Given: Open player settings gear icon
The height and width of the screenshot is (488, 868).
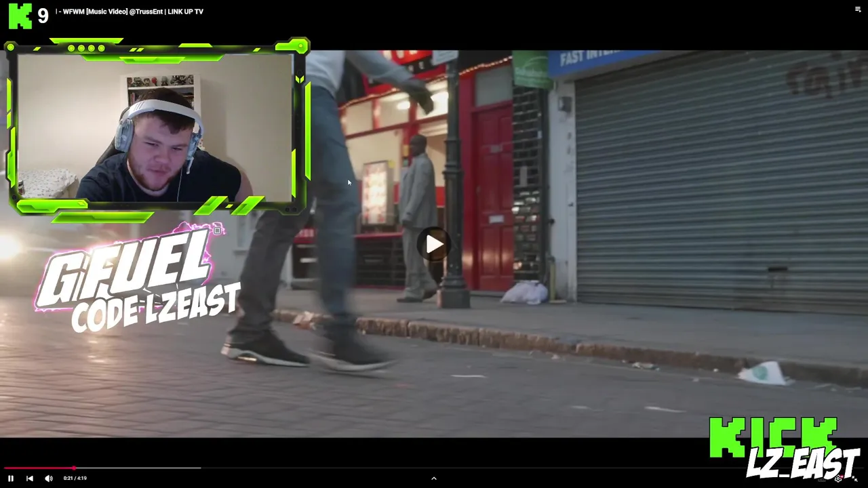Looking at the screenshot, I should (839, 479).
